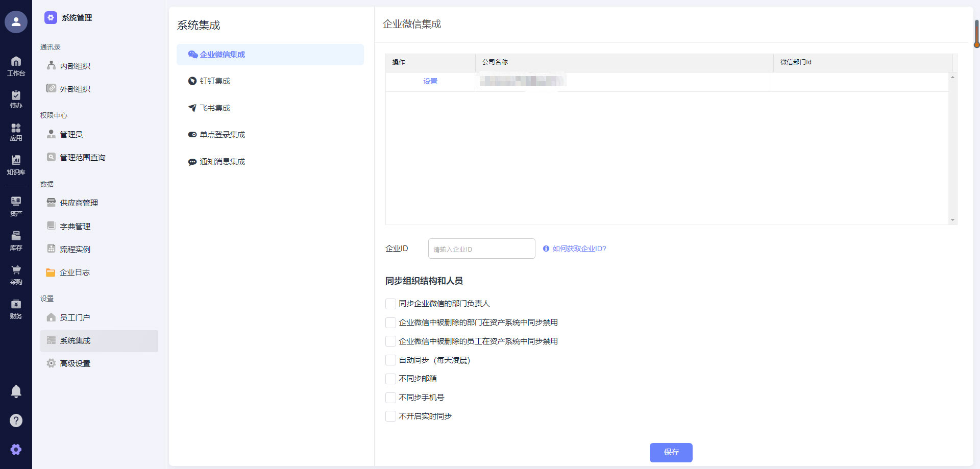The height and width of the screenshot is (469, 980).
Task: Toggle 自动同步 (每天凌晨) checkbox
Action: 390,360
